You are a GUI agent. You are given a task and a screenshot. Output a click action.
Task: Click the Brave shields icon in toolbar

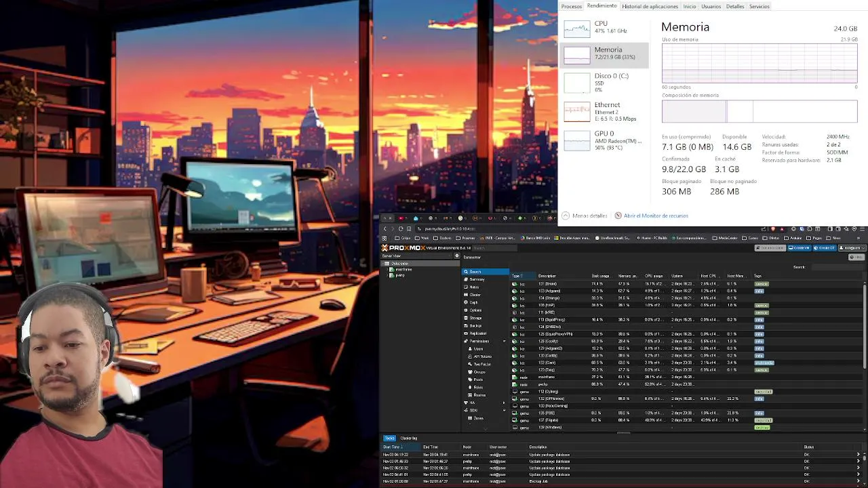pos(772,228)
